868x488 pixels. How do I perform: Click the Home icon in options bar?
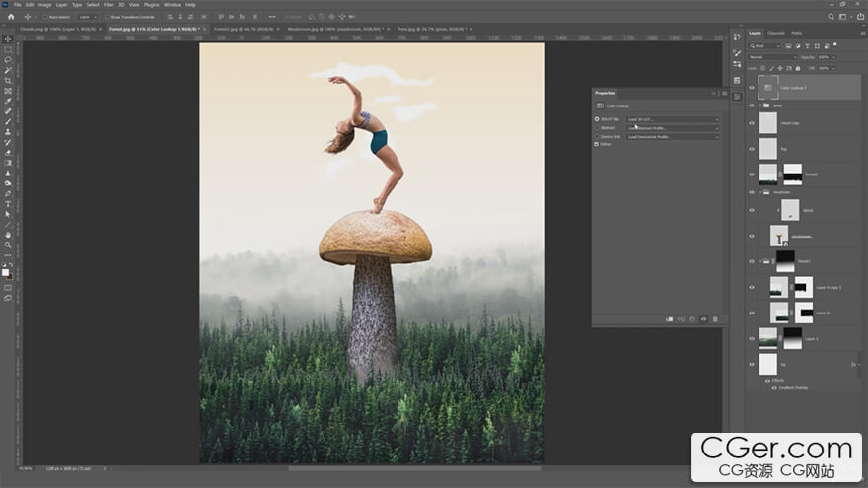pos(10,17)
